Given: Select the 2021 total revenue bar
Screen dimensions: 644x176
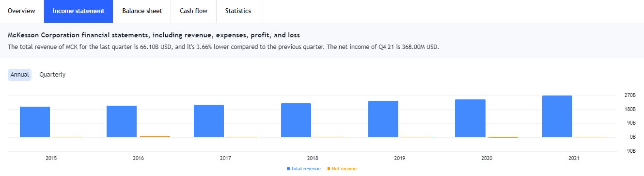Looking at the screenshot, I should point(557,116).
